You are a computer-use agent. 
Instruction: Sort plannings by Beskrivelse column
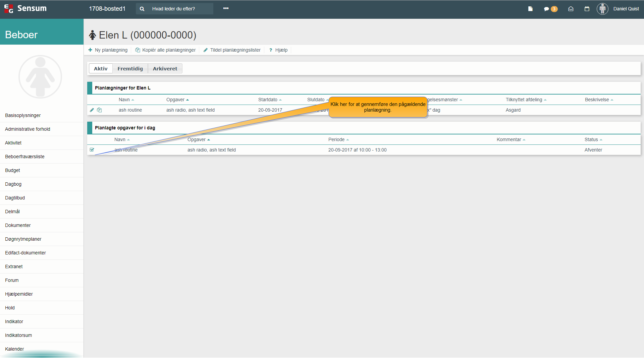[599, 100]
